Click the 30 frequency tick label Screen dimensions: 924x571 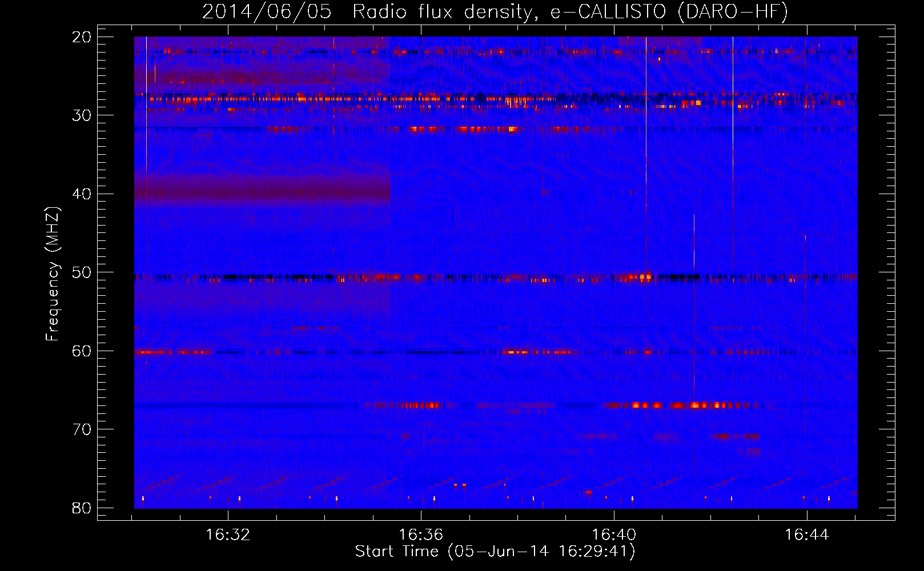82,115
